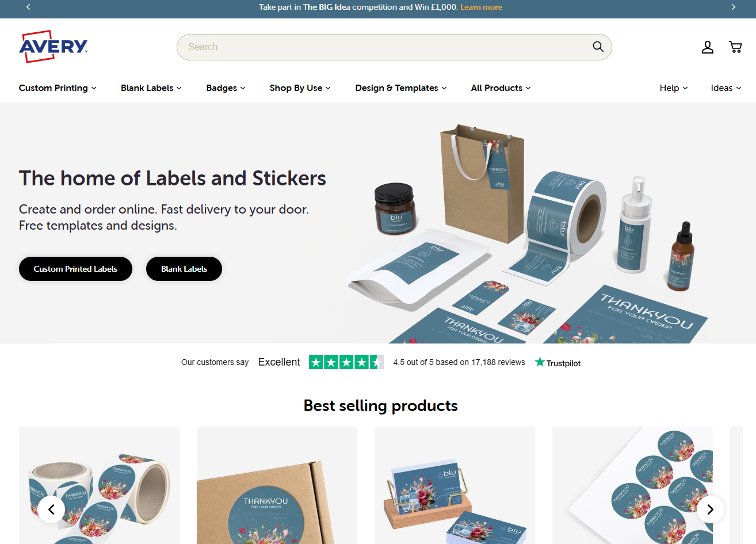Viewport: 756px width, 544px height.
Task: Open the Help menu
Action: click(674, 88)
